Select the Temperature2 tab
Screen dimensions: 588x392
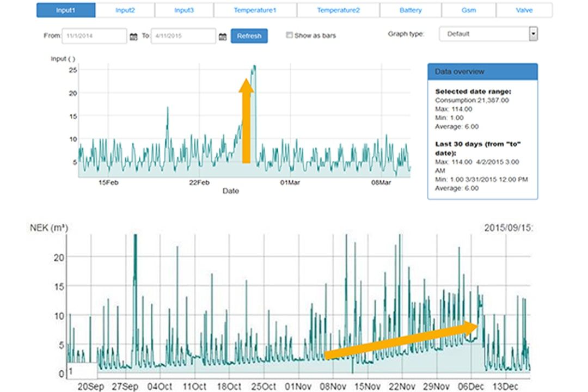coord(338,10)
